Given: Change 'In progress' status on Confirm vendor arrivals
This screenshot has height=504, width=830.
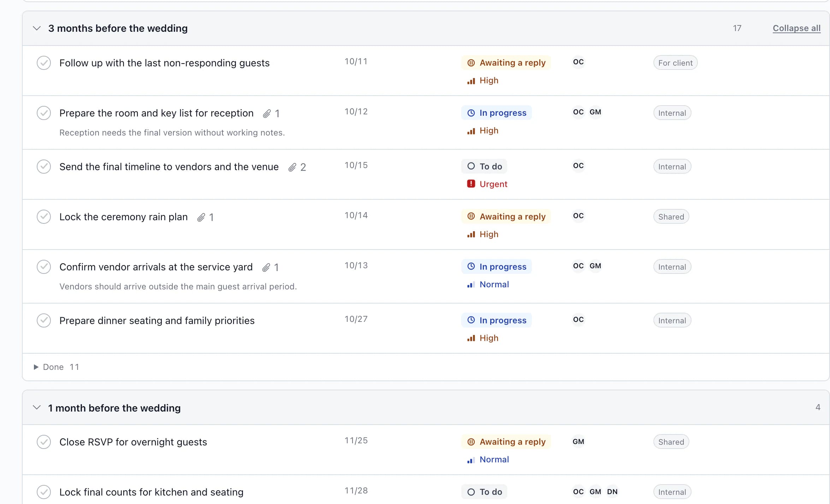Looking at the screenshot, I should tap(497, 267).
